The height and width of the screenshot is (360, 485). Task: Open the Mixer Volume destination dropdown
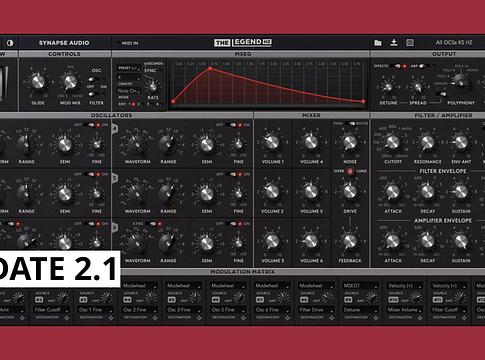(x=405, y=310)
